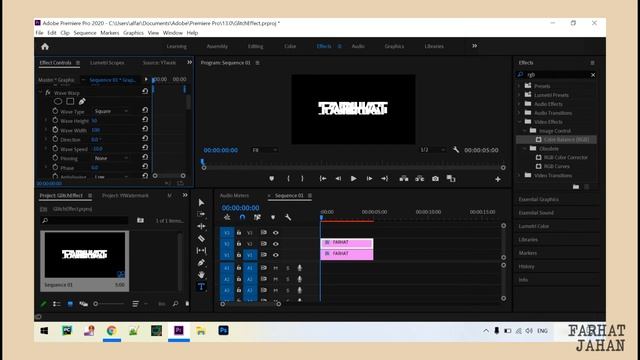Open the Graphics menu
The height and width of the screenshot is (360, 640).
click(x=133, y=33)
